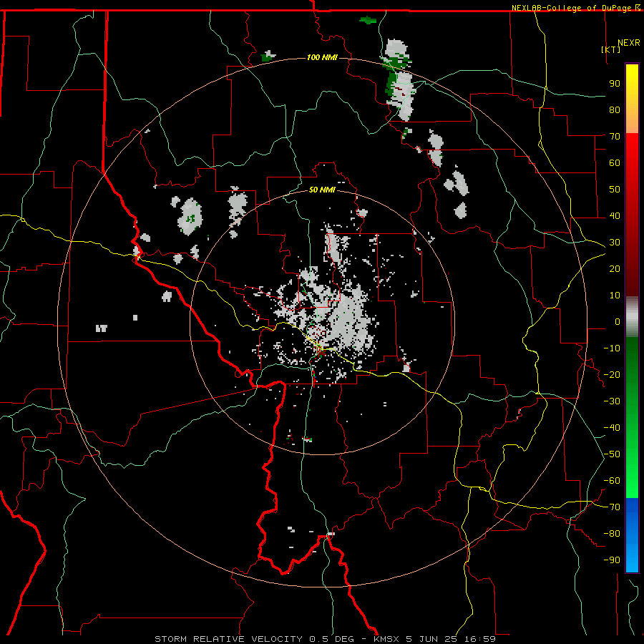Click STORM RELATIVE VELOCITY in the bottom caption
Image resolution: width=644 pixels, height=644 pixels.
[x=228, y=639]
